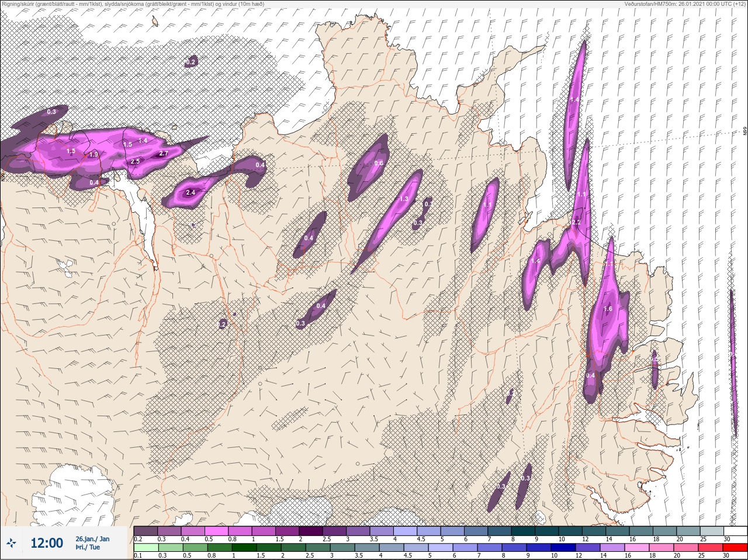Click the weekday label Þri./ Tue
748x560 pixels.
(x=87, y=547)
